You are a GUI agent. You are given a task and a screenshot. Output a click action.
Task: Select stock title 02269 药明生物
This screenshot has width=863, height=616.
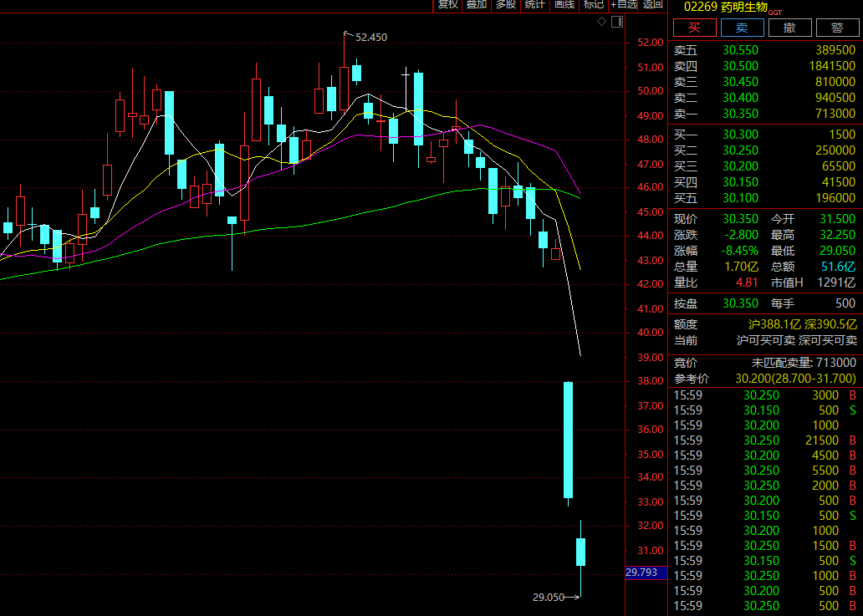726,8
